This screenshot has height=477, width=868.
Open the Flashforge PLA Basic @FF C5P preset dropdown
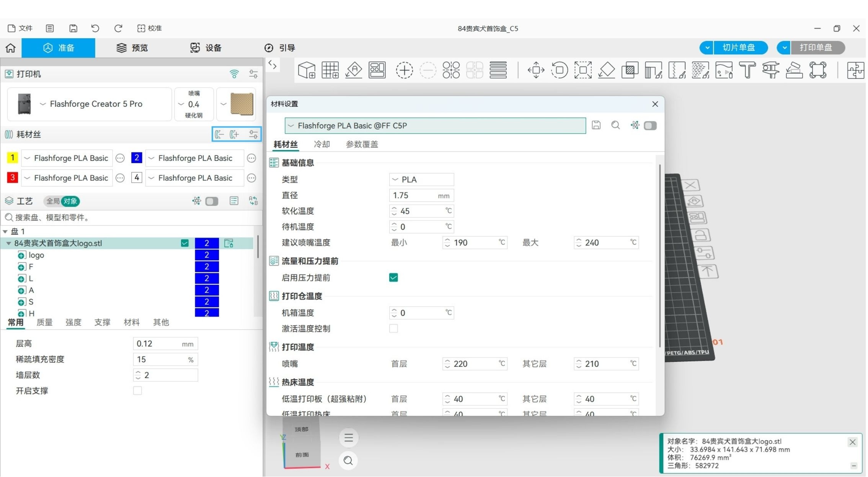(435, 126)
